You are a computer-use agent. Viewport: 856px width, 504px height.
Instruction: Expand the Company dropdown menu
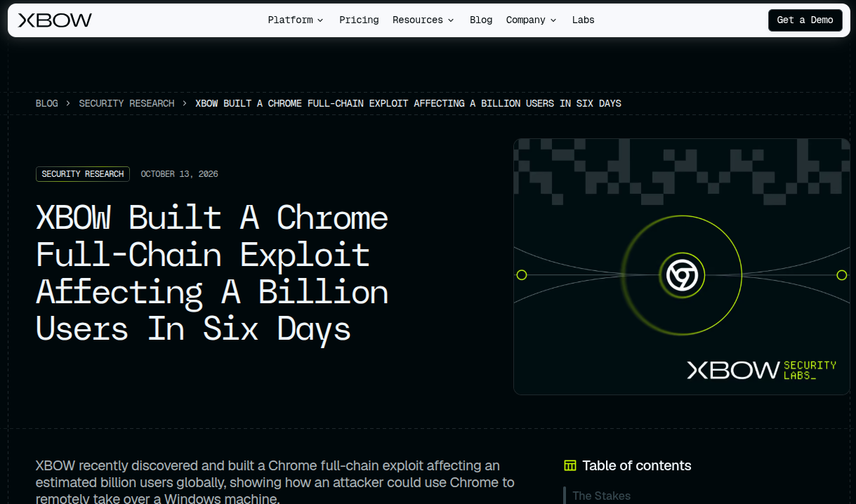coord(532,20)
